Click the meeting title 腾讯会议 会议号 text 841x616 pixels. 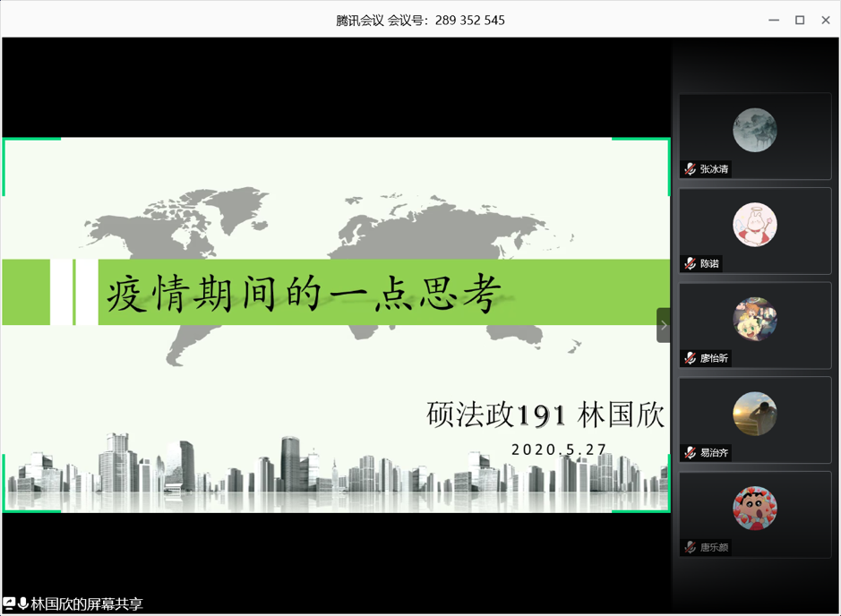tap(420, 20)
